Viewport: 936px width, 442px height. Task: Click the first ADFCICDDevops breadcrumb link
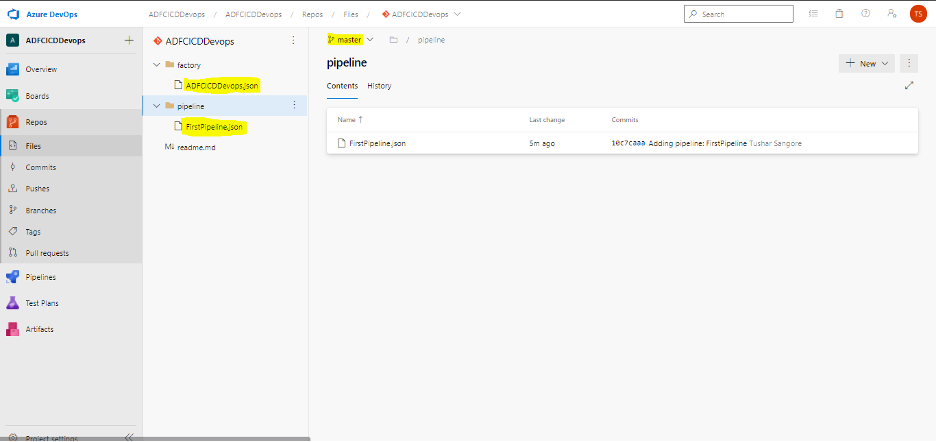click(x=177, y=14)
